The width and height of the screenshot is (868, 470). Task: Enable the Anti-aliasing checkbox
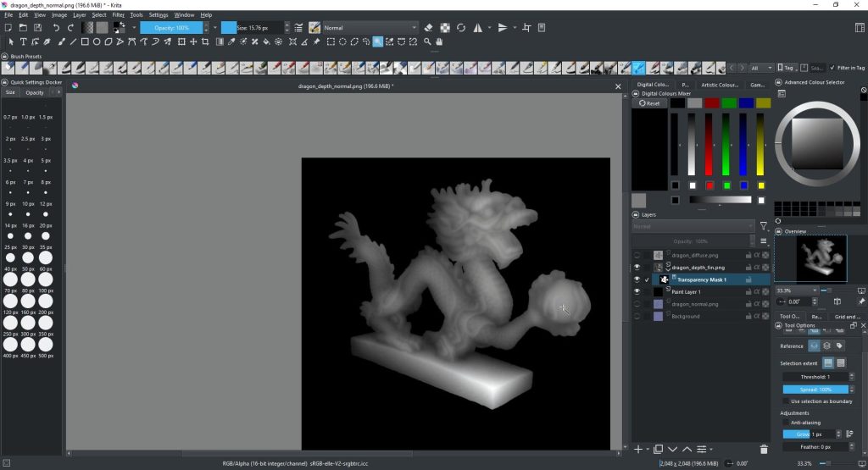786,422
